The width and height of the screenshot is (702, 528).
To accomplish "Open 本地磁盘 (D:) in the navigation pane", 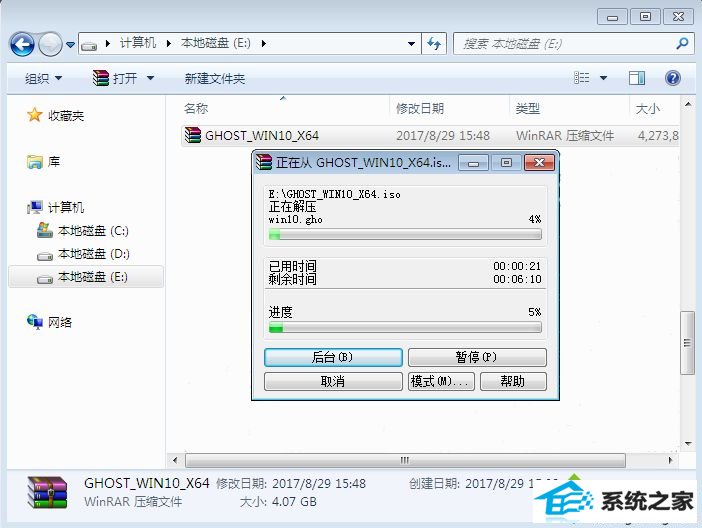I will [x=93, y=254].
